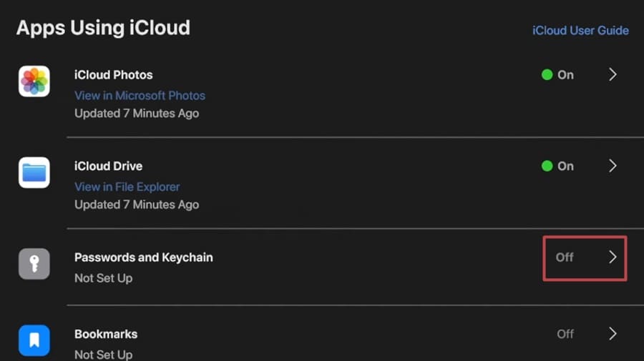Open the iCloud User Guide link
Image resolution: width=644 pixels, height=361 pixels.
pyautogui.click(x=580, y=30)
